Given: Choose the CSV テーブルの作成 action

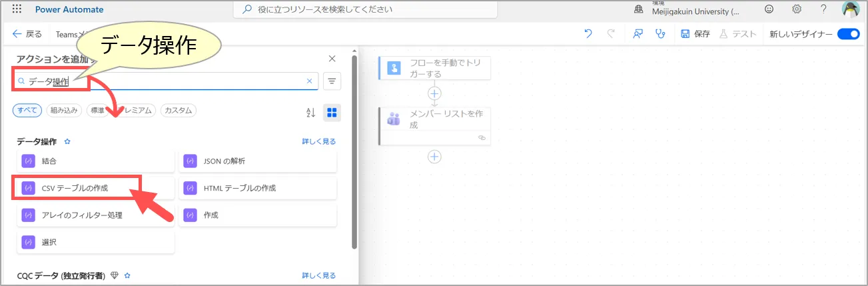Looking at the screenshot, I should [75, 188].
